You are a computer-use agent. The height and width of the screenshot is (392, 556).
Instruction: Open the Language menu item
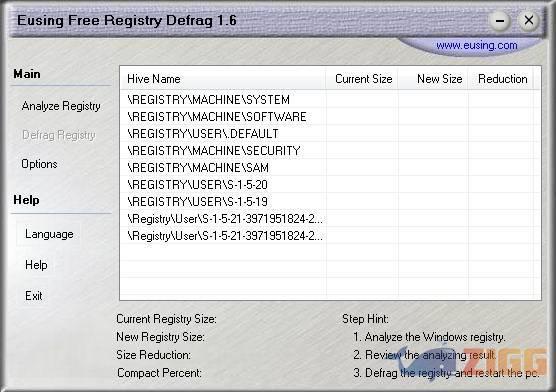click(x=49, y=234)
